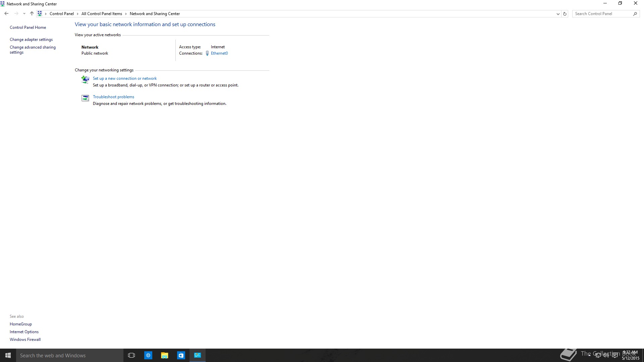Open the Ethernet0 connection status
Screen dimensions: 644x362
pyautogui.click(x=219, y=53)
